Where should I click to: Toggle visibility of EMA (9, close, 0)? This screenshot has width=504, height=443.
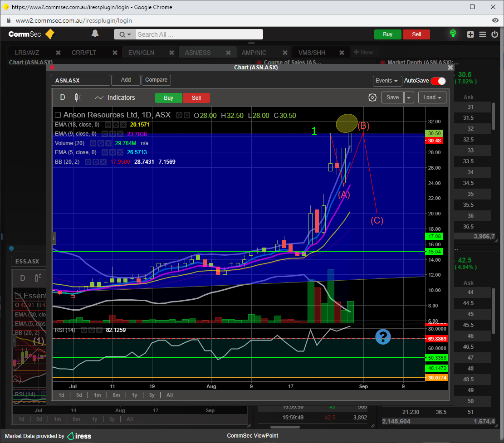click(x=105, y=134)
